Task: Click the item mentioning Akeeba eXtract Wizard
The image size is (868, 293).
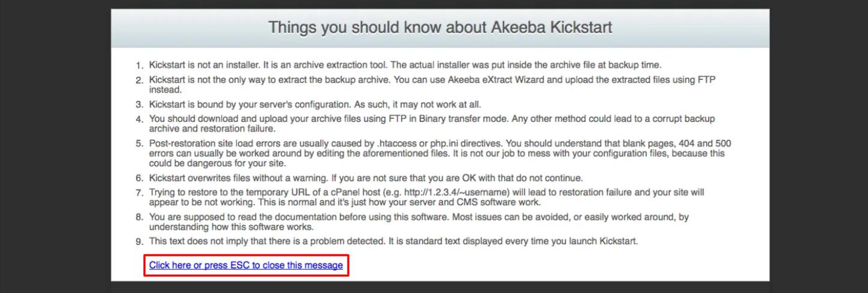Action: click(x=433, y=85)
